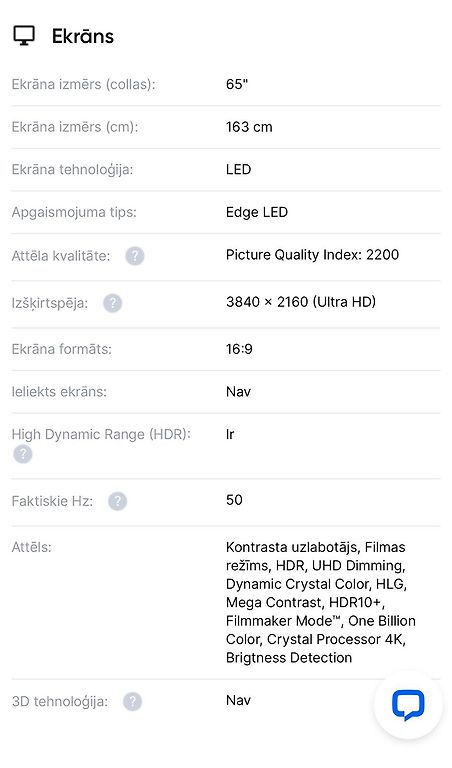Click help icon under High Dynamic Range
The height and width of the screenshot is (768, 452).
pyautogui.click(x=23, y=454)
